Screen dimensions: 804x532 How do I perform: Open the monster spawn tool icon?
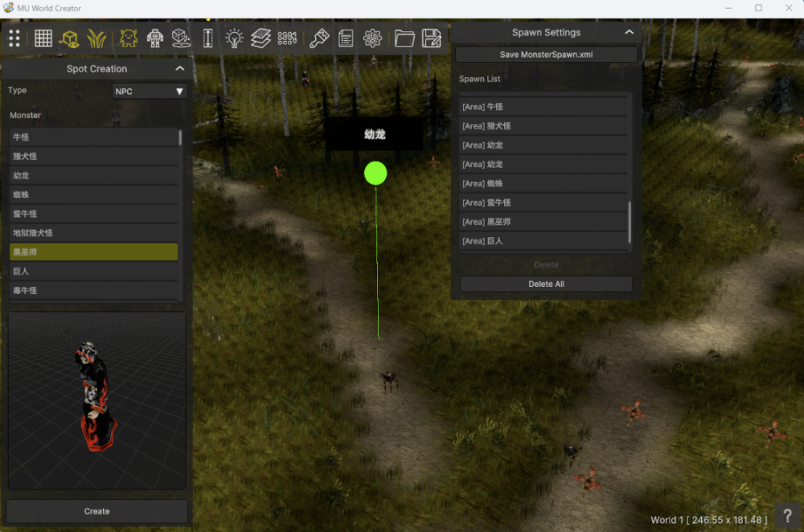click(x=129, y=38)
